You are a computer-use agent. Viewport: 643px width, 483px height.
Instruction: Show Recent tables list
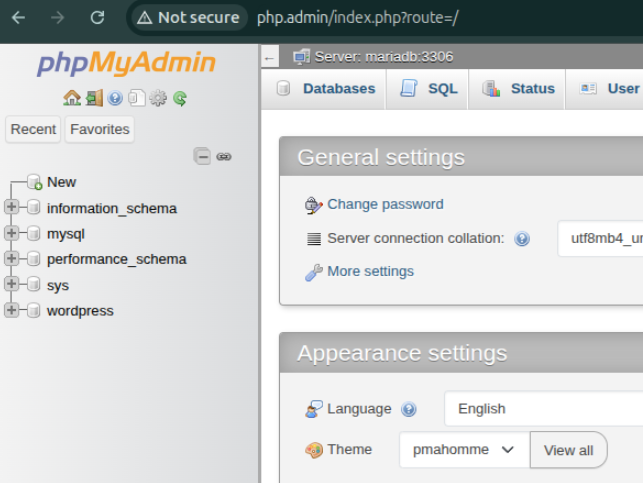pos(33,129)
